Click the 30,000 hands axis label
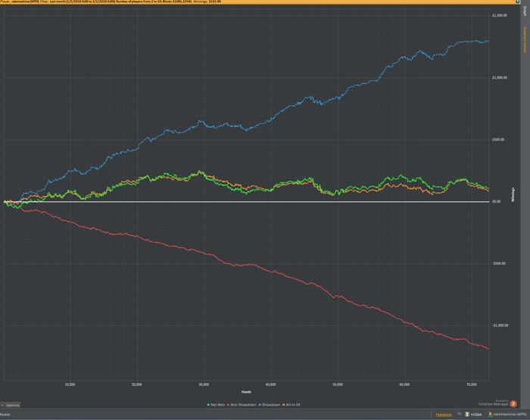 pyautogui.click(x=204, y=384)
